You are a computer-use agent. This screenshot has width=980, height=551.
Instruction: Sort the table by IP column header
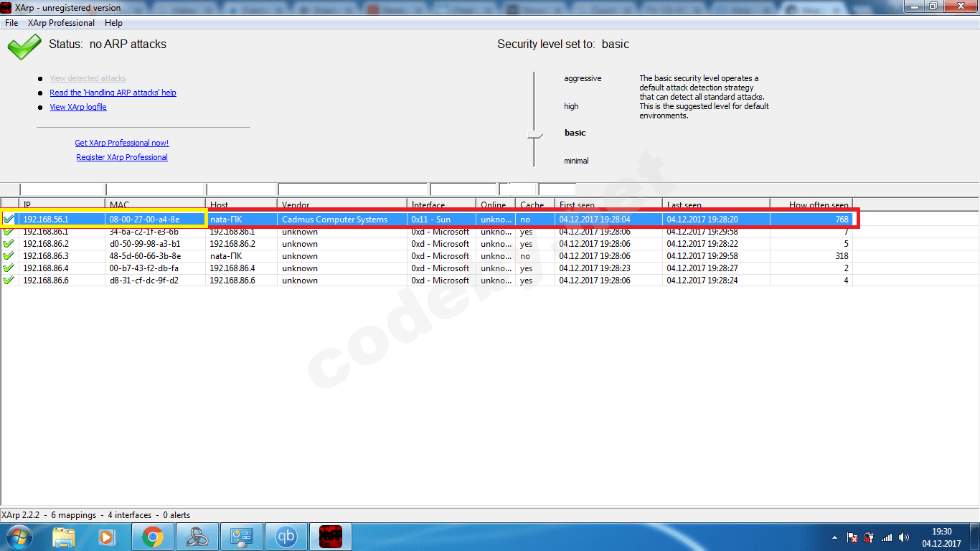tap(62, 204)
